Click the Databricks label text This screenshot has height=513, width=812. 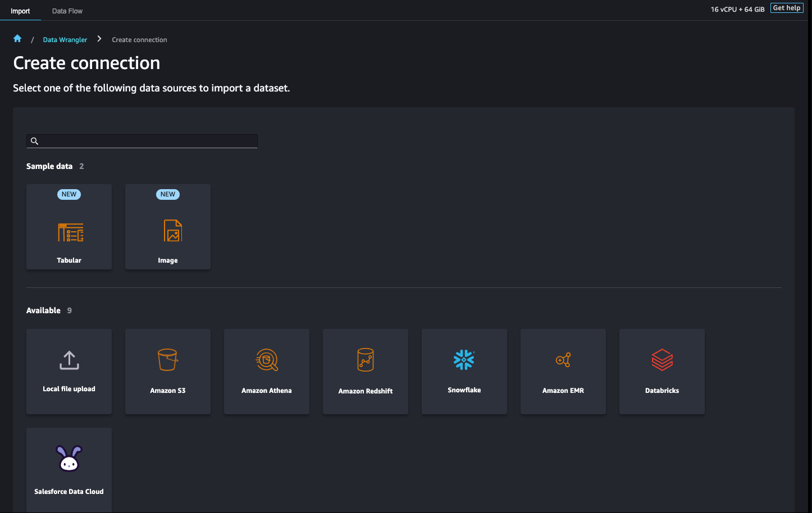662,391
